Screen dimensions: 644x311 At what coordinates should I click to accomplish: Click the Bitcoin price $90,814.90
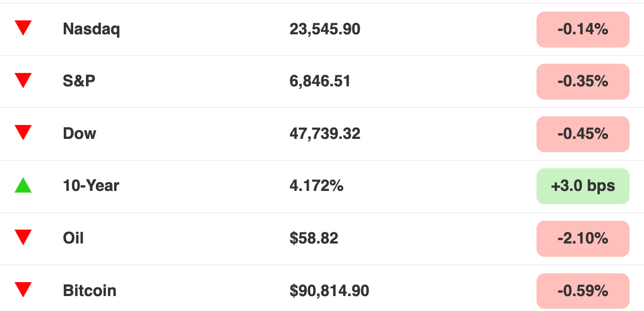pos(329,291)
